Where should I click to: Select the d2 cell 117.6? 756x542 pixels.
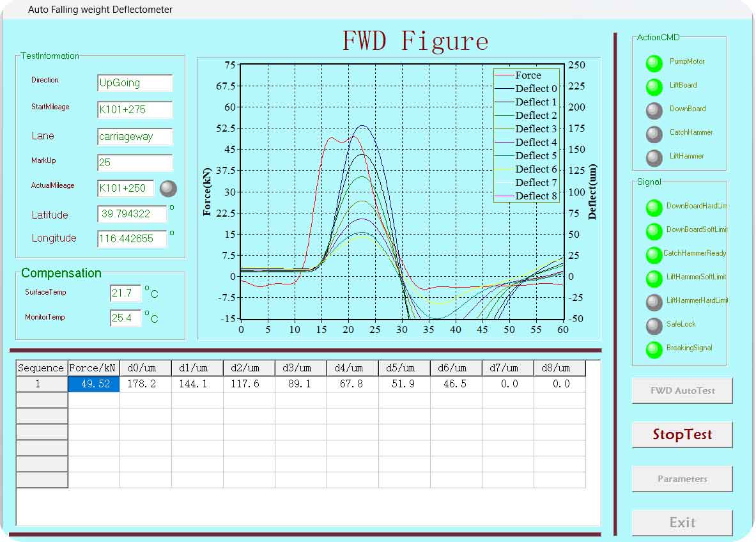(249, 384)
